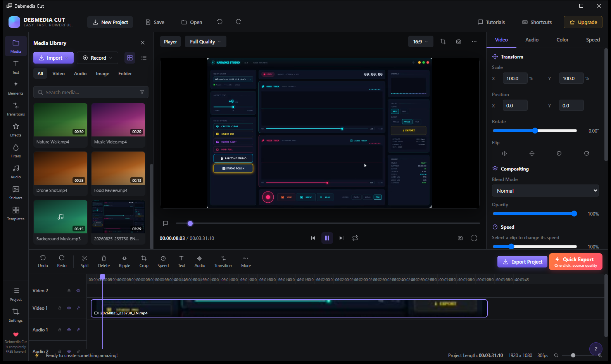Screen dimensions: 611x364
Task: Click the Import button
Action: point(54,58)
